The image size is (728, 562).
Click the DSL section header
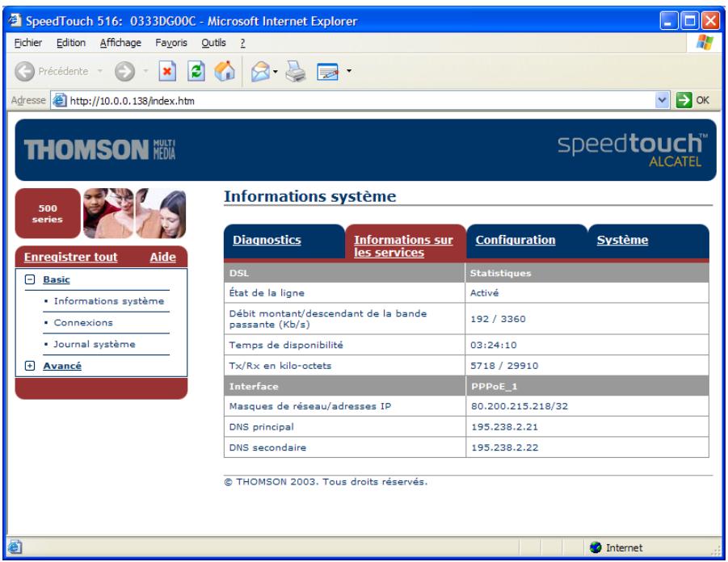tap(239, 273)
